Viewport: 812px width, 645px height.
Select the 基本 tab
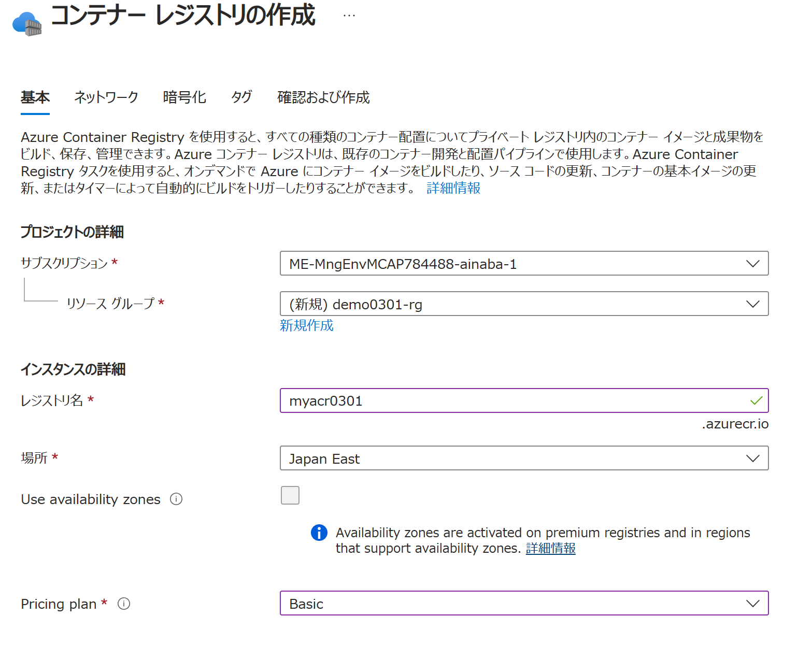point(35,97)
